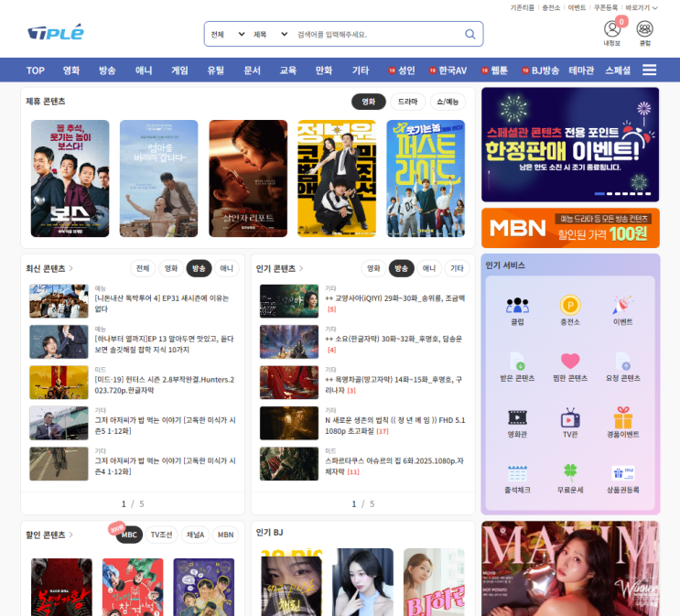Select 영화 filter in 인기 콘텐츠

point(373,268)
